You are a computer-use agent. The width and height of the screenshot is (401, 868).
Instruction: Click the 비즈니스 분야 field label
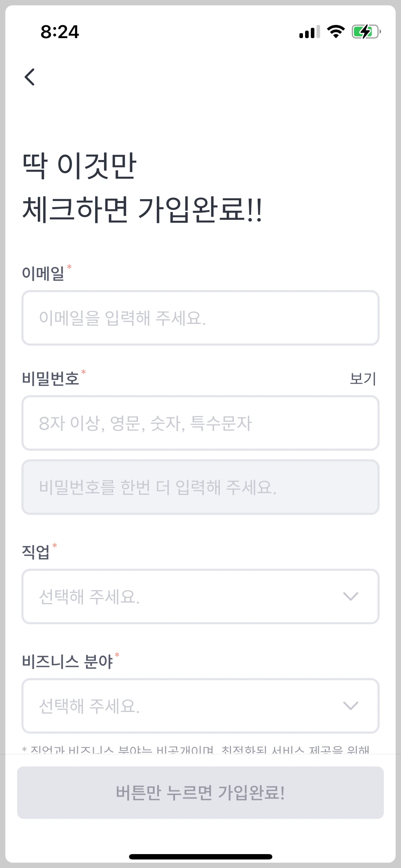click(x=67, y=661)
